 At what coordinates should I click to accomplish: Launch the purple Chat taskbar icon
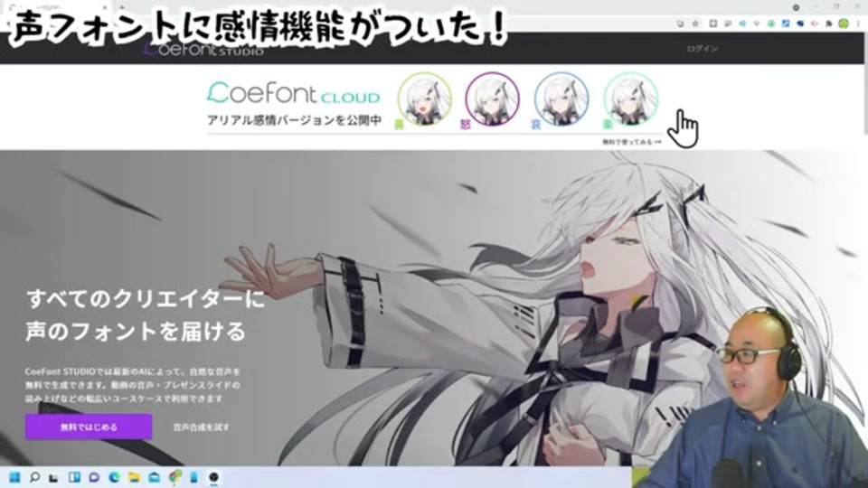click(x=94, y=477)
